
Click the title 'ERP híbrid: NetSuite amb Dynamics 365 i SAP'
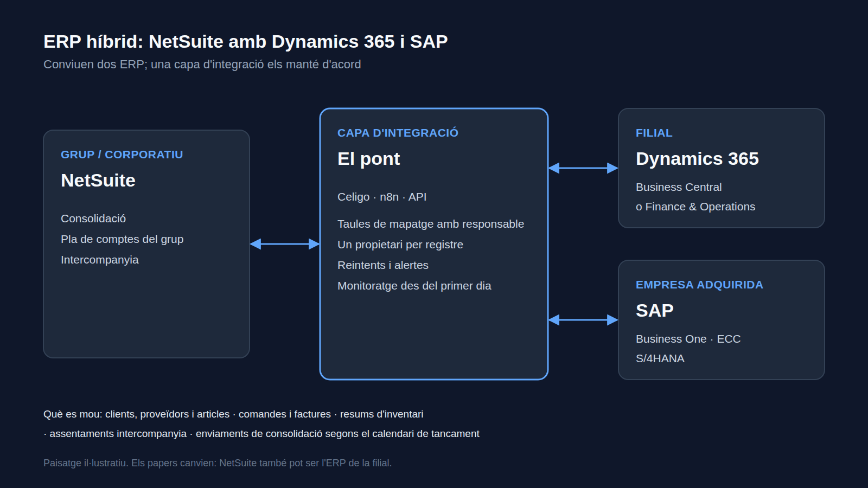tap(245, 42)
